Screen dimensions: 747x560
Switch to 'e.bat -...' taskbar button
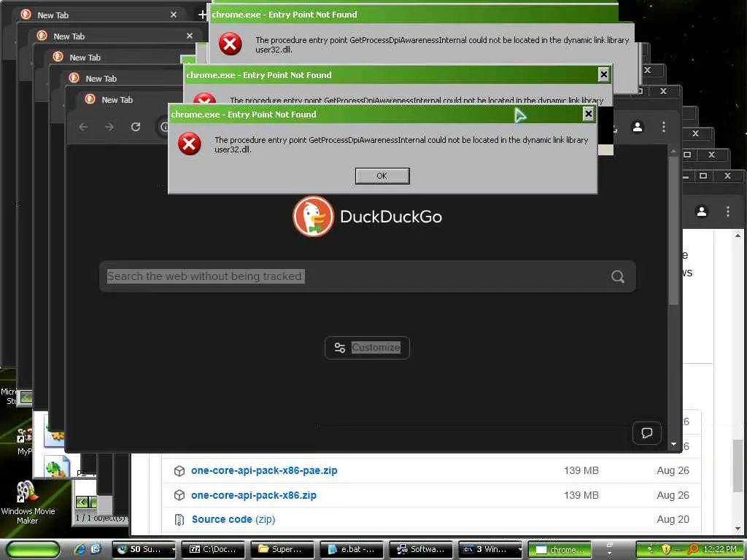pos(352,550)
